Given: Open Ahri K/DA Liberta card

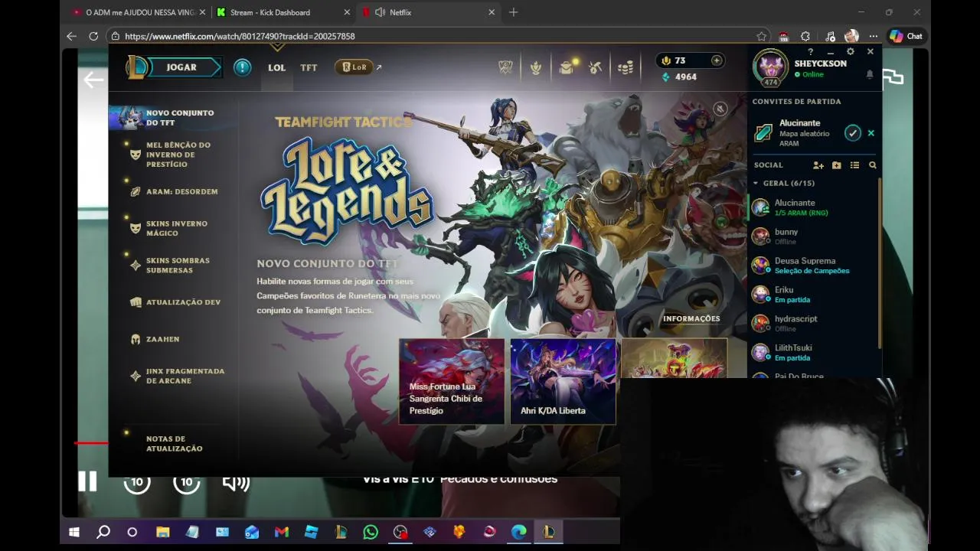Looking at the screenshot, I should click(x=563, y=382).
